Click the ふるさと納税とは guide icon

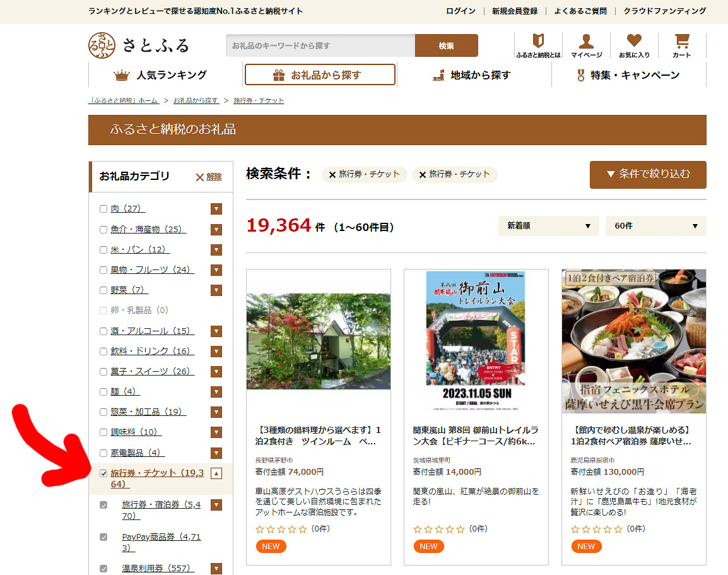point(537,44)
